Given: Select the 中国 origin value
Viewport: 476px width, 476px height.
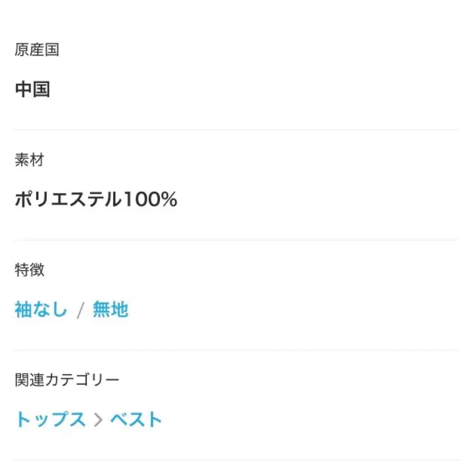Looking at the screenshot, I should [x=33, y=89].
